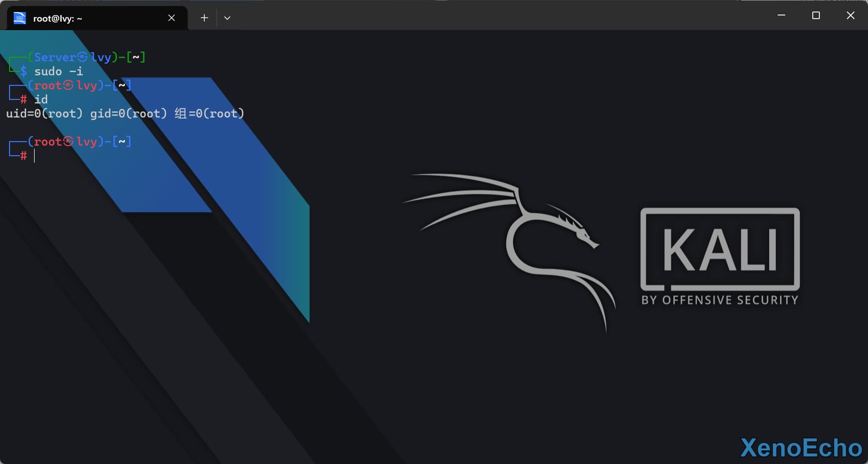Image resolution: width=868 pixels, height=464 pixels.
Task: Click the id command text
Action: [x=41, y=99]
